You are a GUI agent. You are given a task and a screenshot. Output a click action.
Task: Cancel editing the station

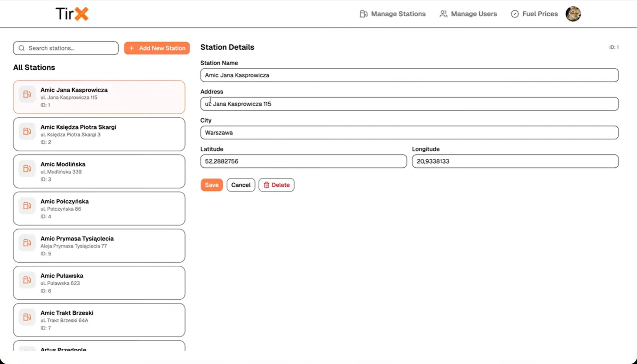241,185
